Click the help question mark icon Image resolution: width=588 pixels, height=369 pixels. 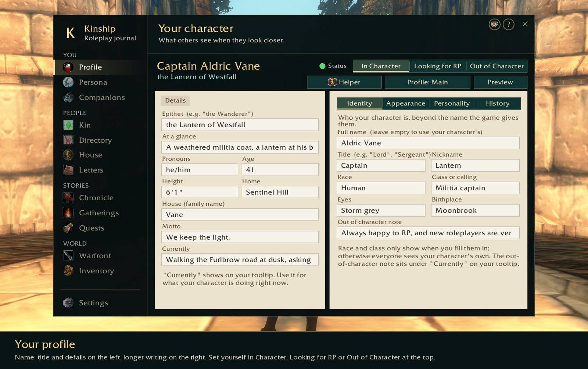point(508,25)
